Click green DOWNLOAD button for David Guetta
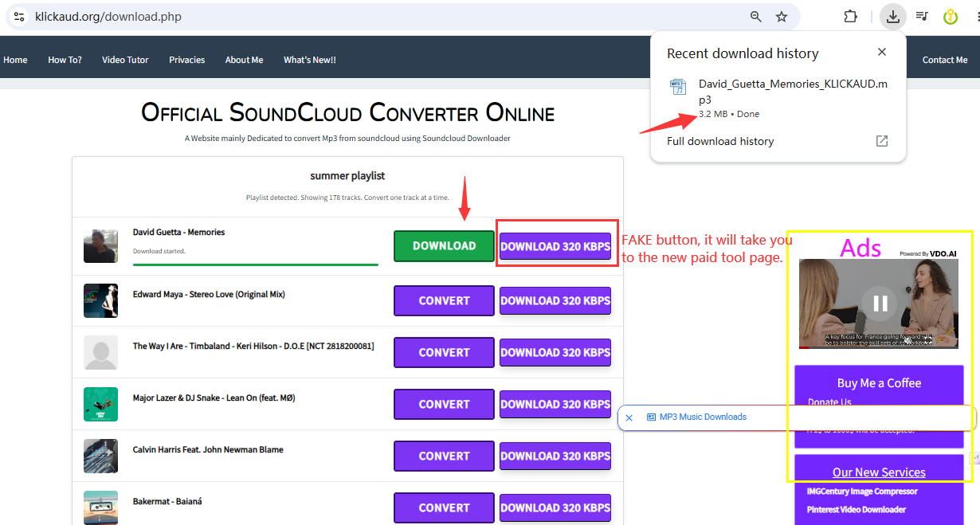This screenshot has width=980, height=525. pos(444,245)
